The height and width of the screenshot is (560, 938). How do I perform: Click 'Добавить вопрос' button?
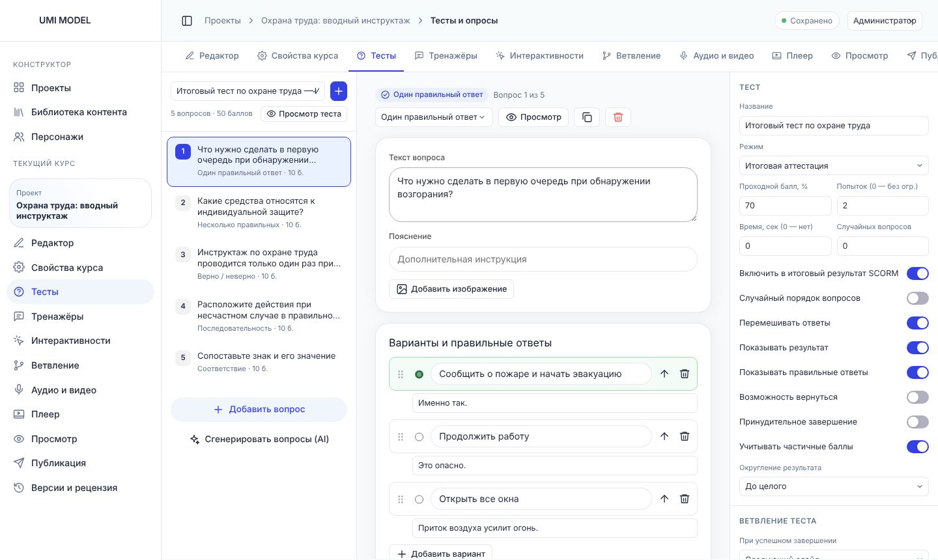tap(259, 410)
